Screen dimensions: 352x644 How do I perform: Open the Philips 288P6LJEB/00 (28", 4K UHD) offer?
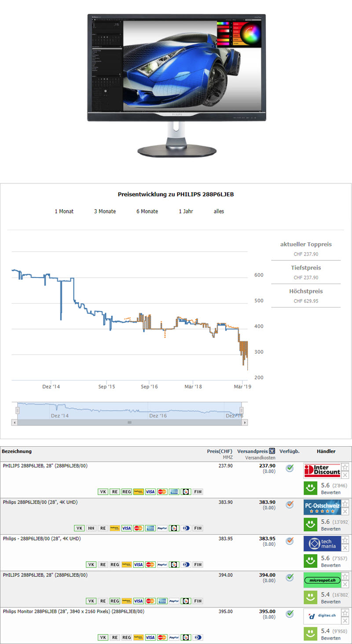(40, 502)
